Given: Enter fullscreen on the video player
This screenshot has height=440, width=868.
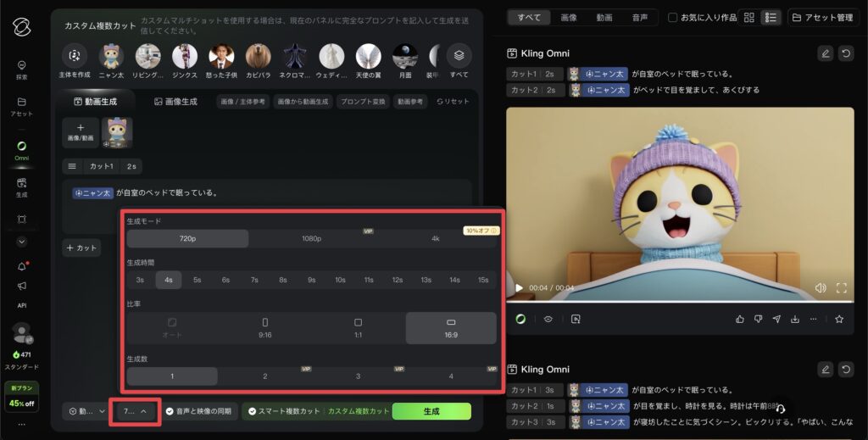Looking at the screenshot, I should [841, 288].
